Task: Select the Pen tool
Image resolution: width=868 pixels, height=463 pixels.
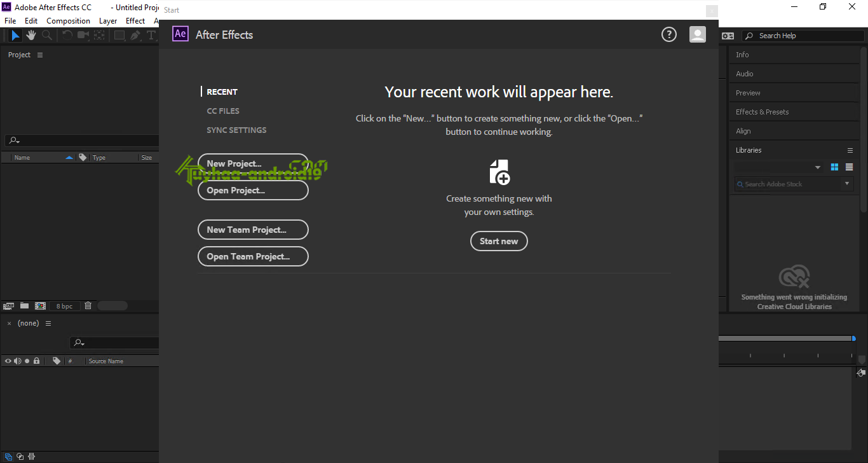Action: (135, 36)
